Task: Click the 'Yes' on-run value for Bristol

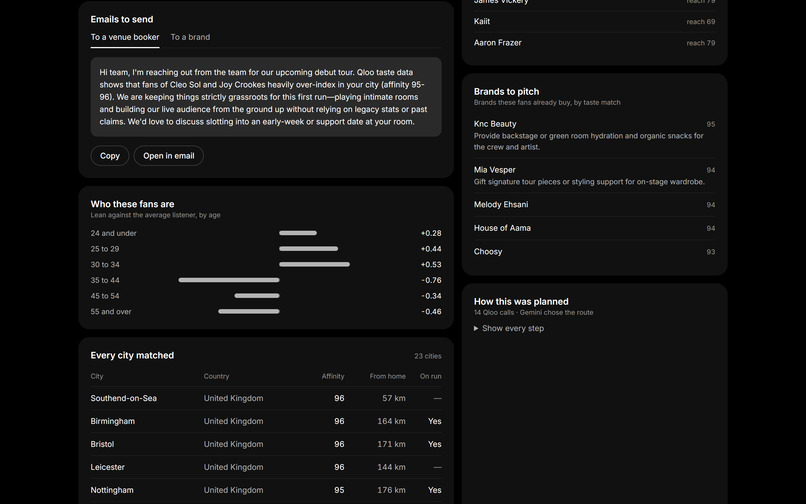Action: (434, 444)
